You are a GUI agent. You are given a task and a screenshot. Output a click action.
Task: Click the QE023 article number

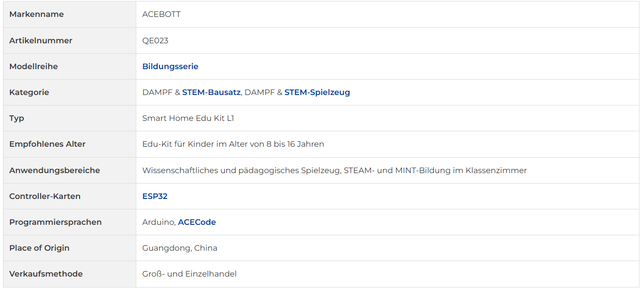point(155,40)
